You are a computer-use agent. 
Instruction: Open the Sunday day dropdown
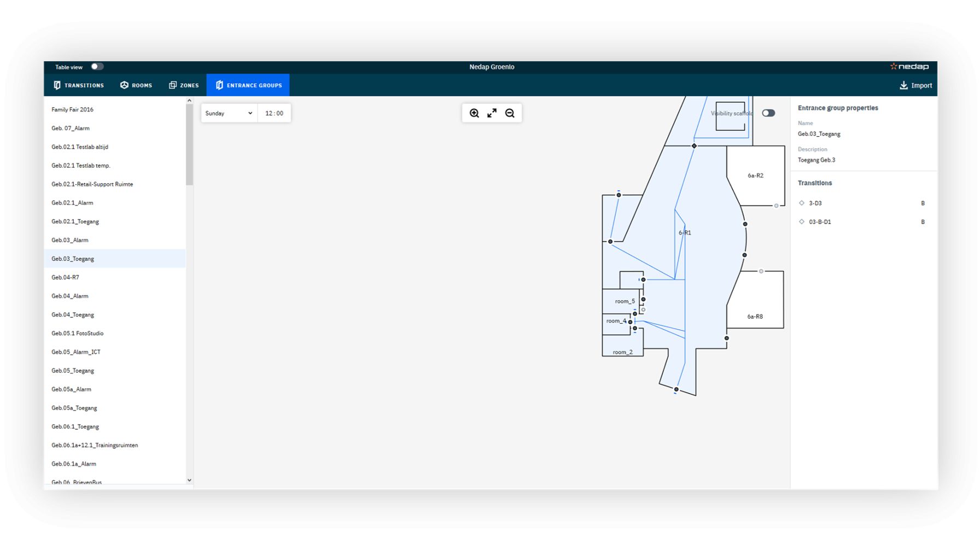point(229,113)
